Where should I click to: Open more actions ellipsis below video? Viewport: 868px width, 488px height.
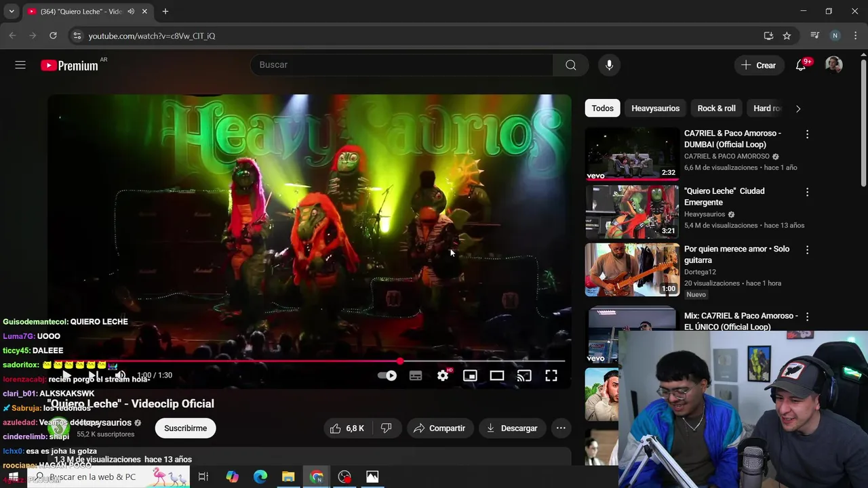tap(561, 428)
